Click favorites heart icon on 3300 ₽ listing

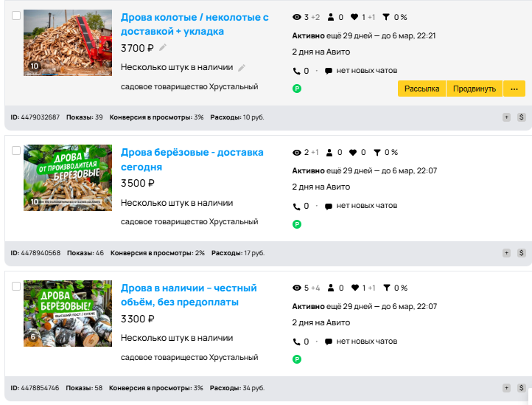click(x=355, y=288)
